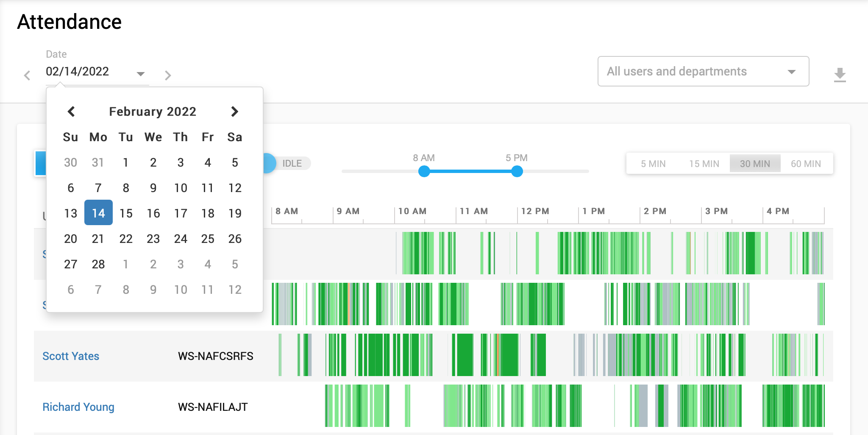Click the date input caret below 02/14/2022
Viewport: 868px width, 435px height.
pos(140,73)
